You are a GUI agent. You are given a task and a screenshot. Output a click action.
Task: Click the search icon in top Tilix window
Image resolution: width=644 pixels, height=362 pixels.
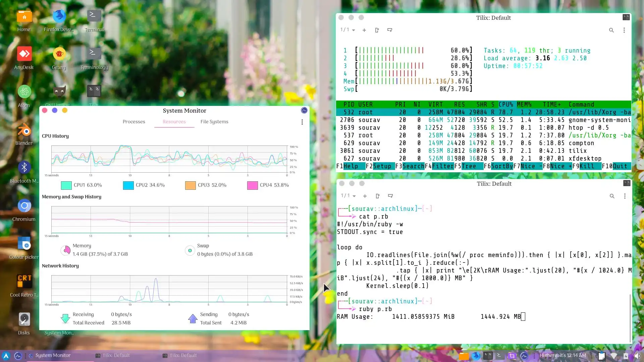[611, 30]
